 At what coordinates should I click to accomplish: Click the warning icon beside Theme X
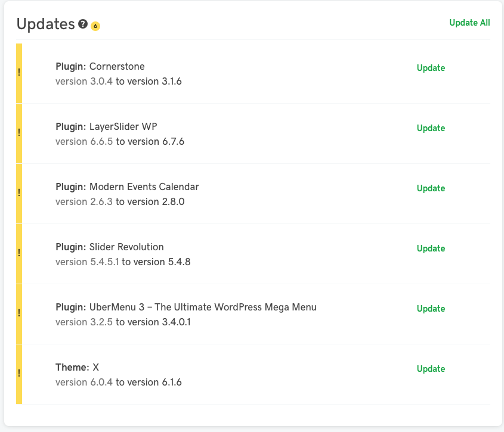[19, 374]
